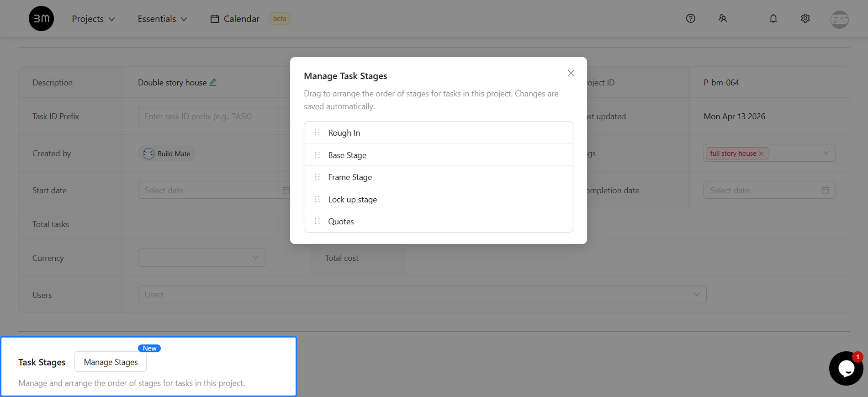Click the beta badge
The image size is (868, 397).
pyautogui.click(x=280, y=19)
